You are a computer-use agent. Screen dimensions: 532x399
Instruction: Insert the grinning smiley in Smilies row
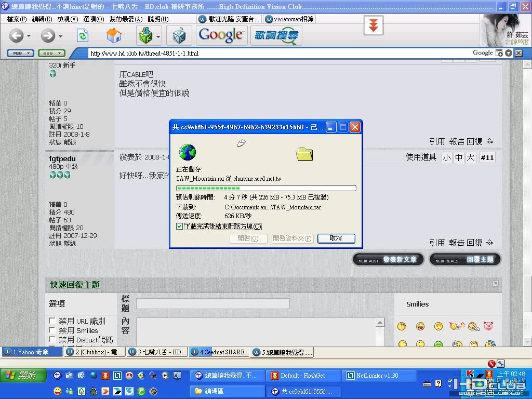420,326
